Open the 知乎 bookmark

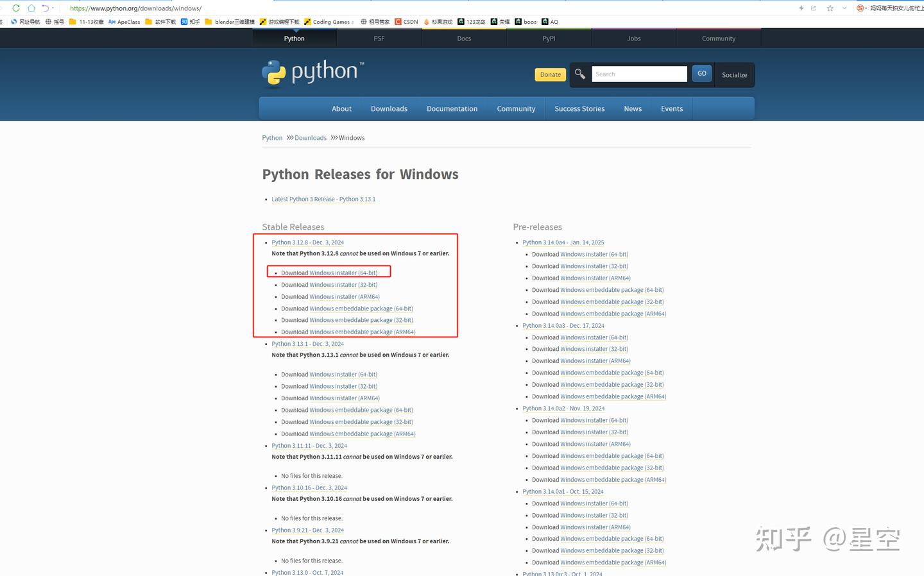coord(191,22)
